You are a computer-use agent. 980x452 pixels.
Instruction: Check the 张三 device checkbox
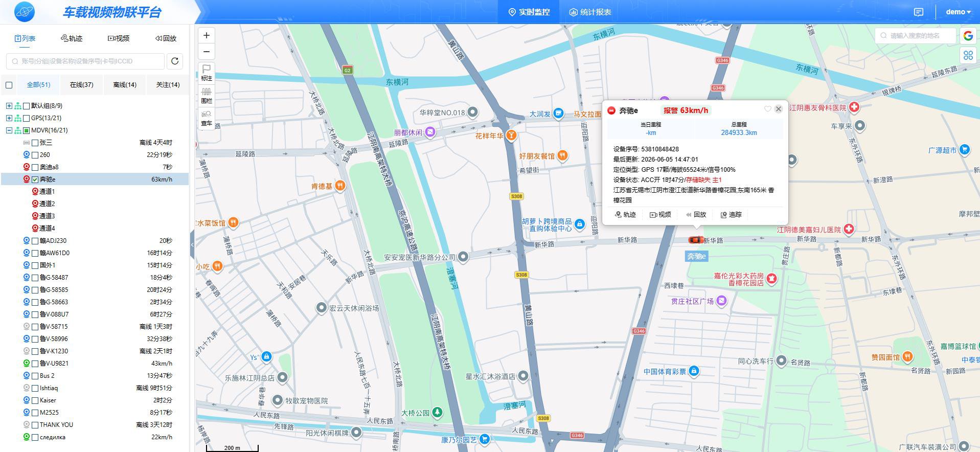(35, 143)
